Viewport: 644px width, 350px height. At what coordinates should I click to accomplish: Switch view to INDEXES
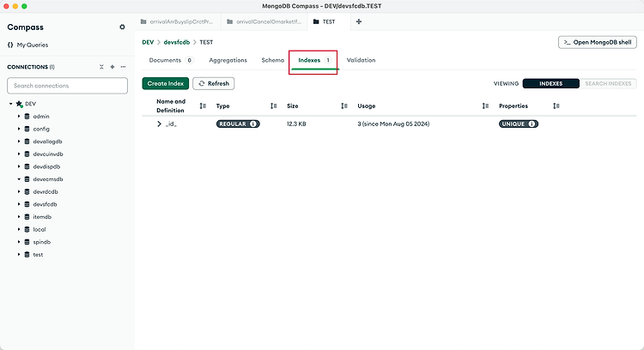(550, 84)
